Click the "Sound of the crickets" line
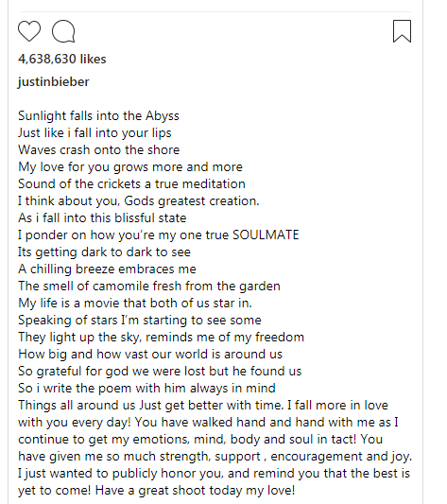Screen dimensions: 447x504 click(131, 184)
